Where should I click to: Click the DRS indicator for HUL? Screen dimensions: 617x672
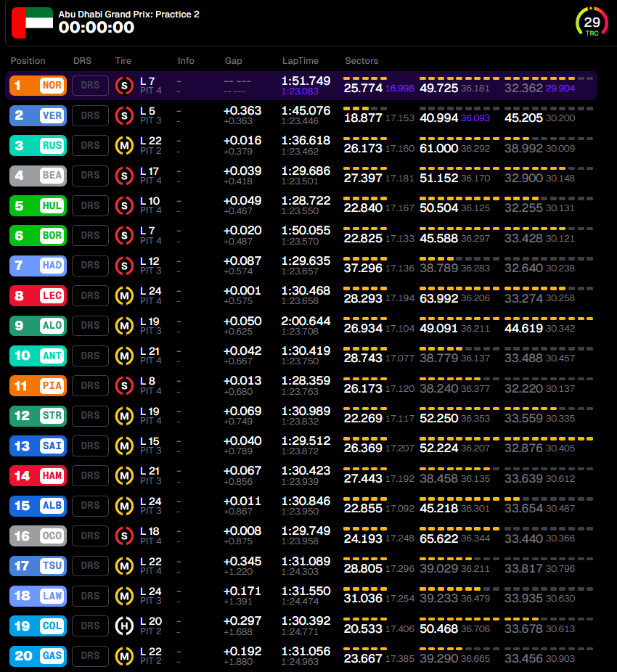pos(90,205)
